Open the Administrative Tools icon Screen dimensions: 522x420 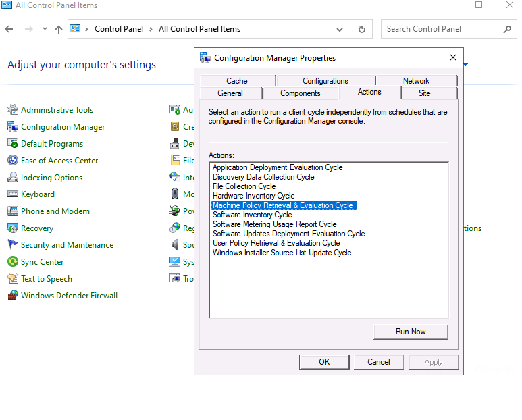point(13,110)
